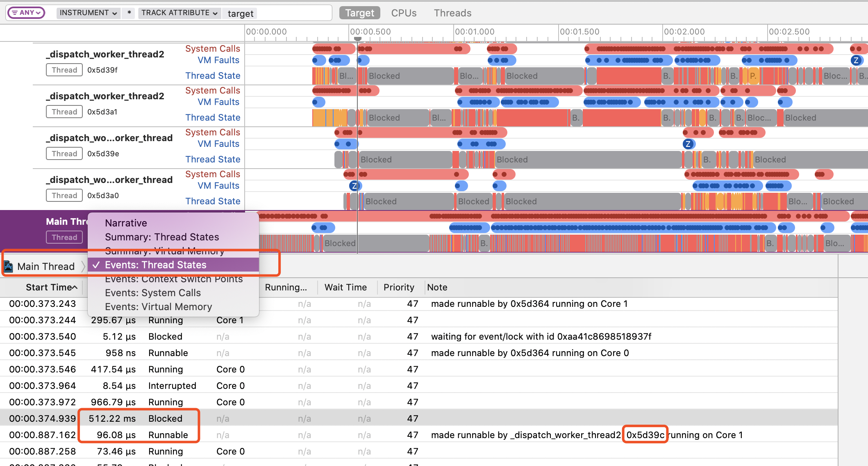Click the Thread badge for 0x5d39f
868x466 pixels.
[x=64, y=70]
